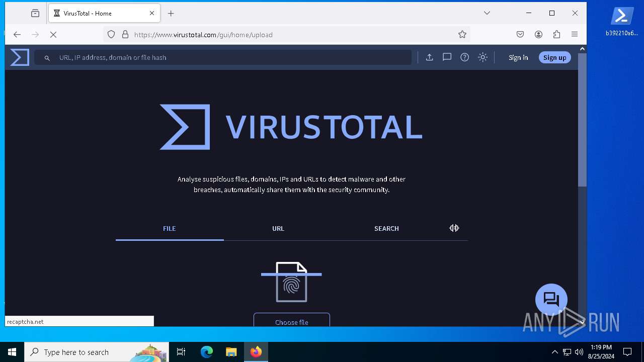The height and width of the screenshot is (362, 644).
Task: Click the page vertical scrollbar thumb
Action: [582, 120]
